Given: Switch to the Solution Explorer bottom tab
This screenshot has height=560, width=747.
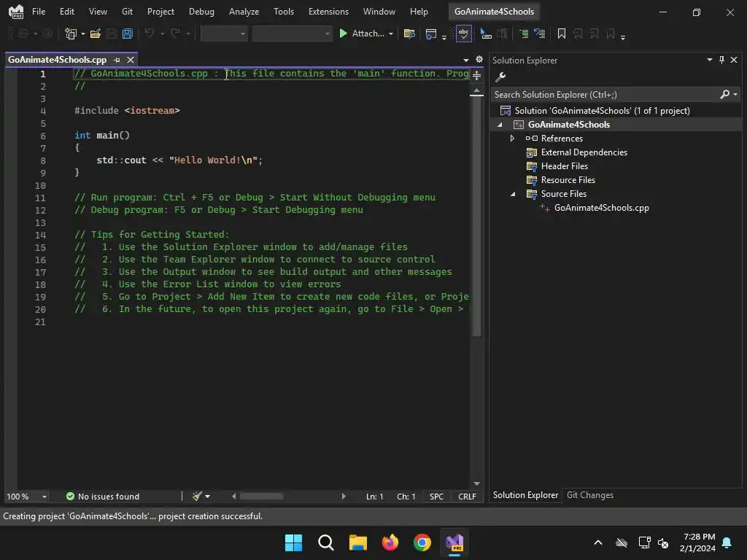Looking at the screenshot, I should tap(525, 495).
